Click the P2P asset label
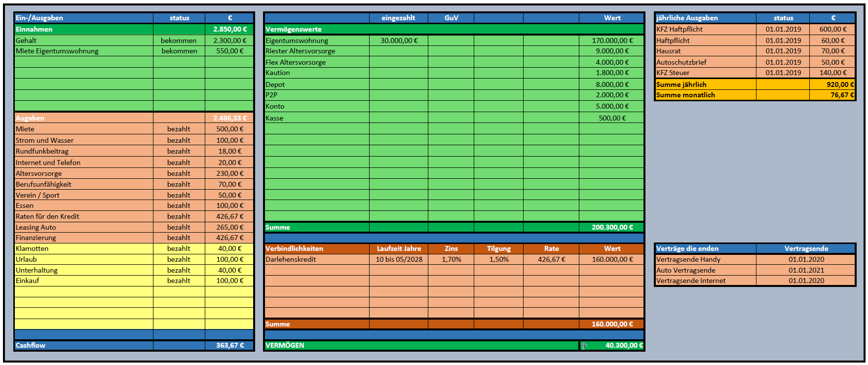 pos(271,95)
